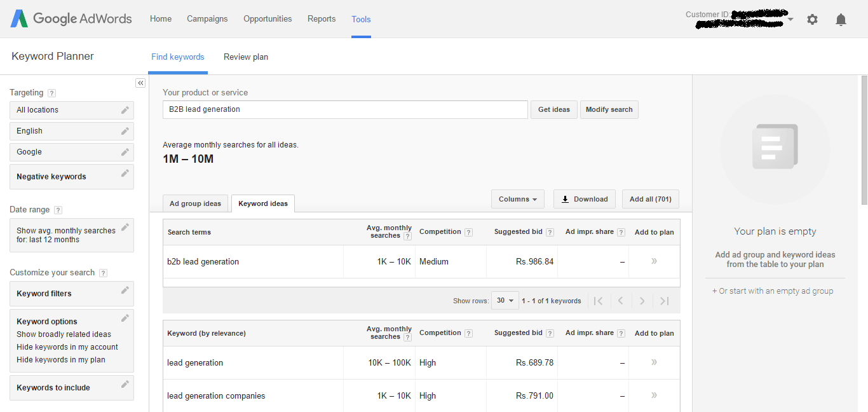Screen dimensions: 868x412
Task: Click Hide keywords in my plan option
Action: point(61,360)
